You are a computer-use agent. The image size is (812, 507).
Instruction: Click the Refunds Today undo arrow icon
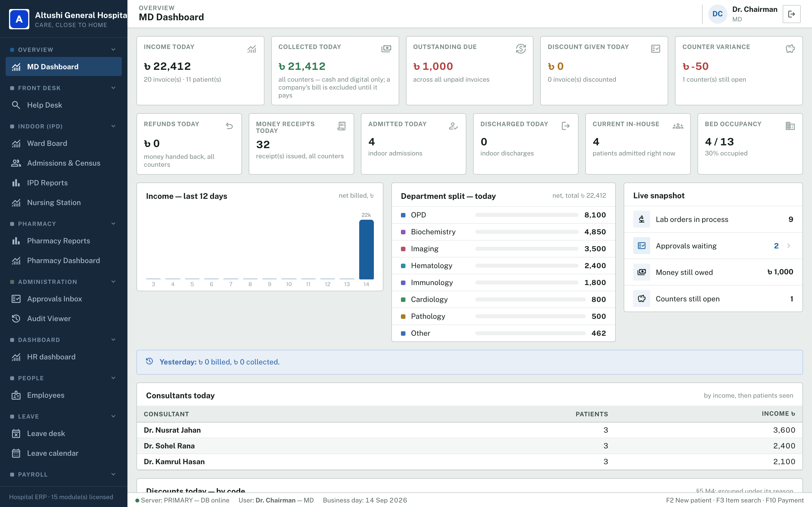point(229,126)
